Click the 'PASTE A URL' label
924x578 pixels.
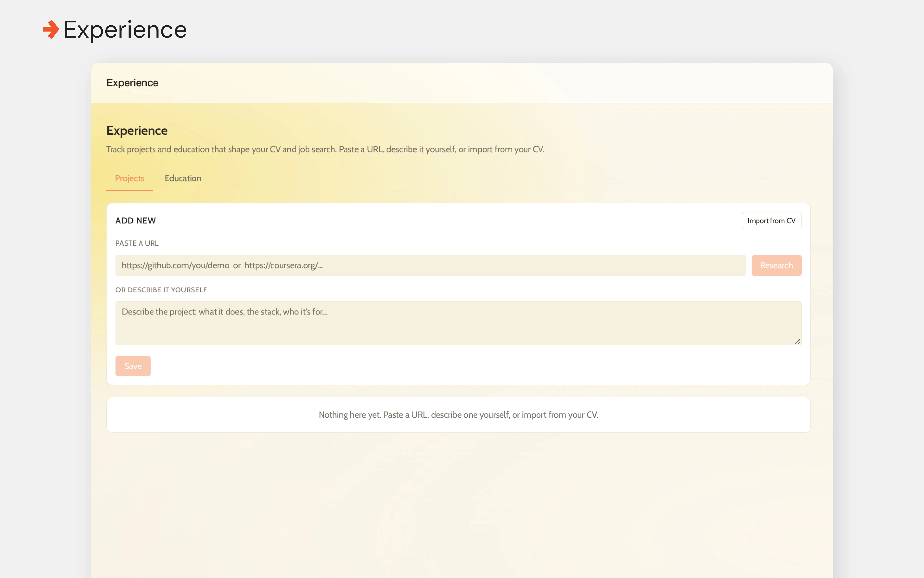point(137,243)
